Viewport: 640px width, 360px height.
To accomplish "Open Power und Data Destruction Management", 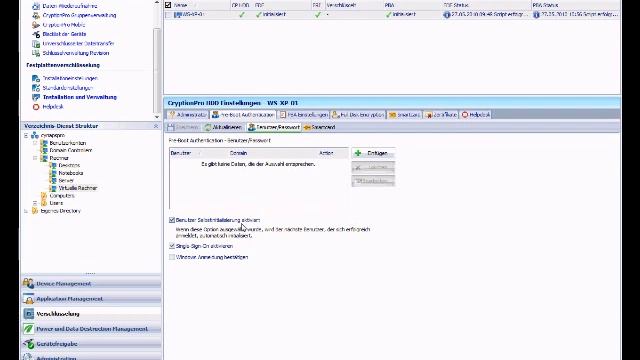I will pyautogui.click(x=91, y=329).
